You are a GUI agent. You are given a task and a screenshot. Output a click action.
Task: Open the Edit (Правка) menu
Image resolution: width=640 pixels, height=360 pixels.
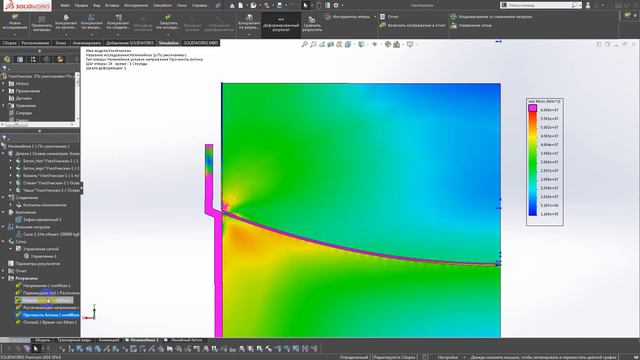click(81, 6)
